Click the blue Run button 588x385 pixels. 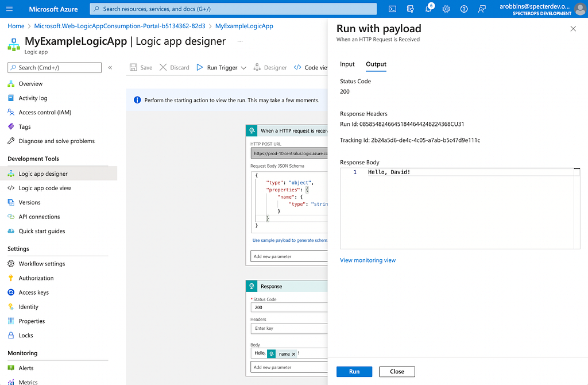[x=354, y=371]
